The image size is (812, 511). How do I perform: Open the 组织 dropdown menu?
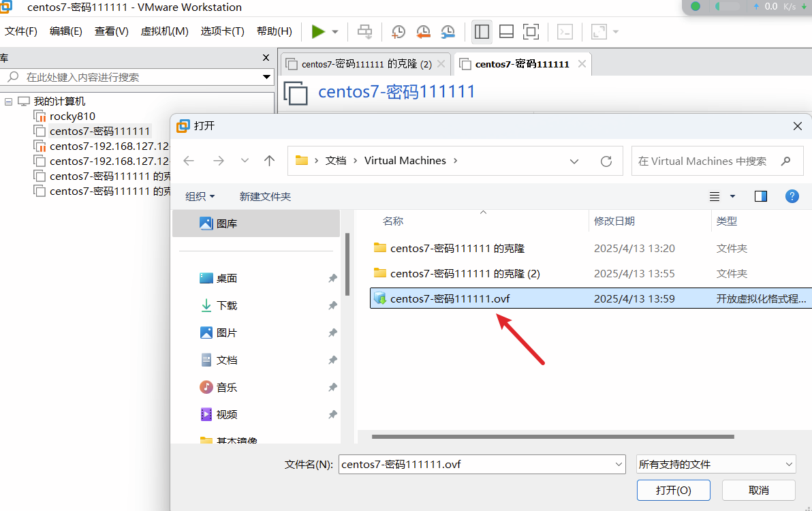pos(200,197)
